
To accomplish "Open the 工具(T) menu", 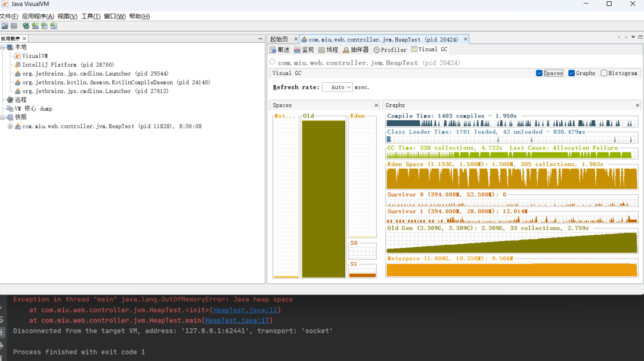I will tap(91, 16).
